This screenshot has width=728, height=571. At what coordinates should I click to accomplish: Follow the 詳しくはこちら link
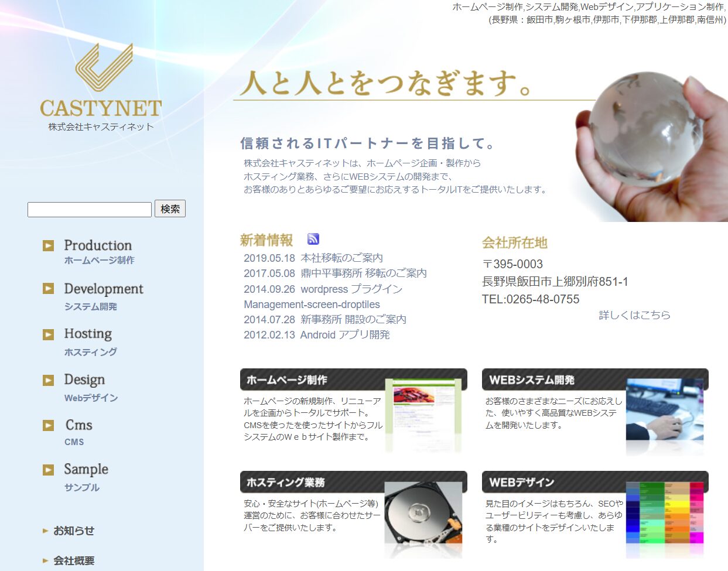point(634,315)
